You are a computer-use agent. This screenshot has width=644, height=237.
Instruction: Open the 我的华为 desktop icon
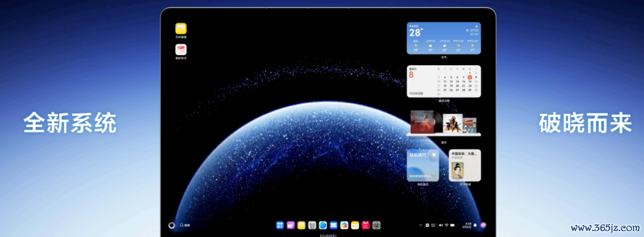[x=181, y=50]
